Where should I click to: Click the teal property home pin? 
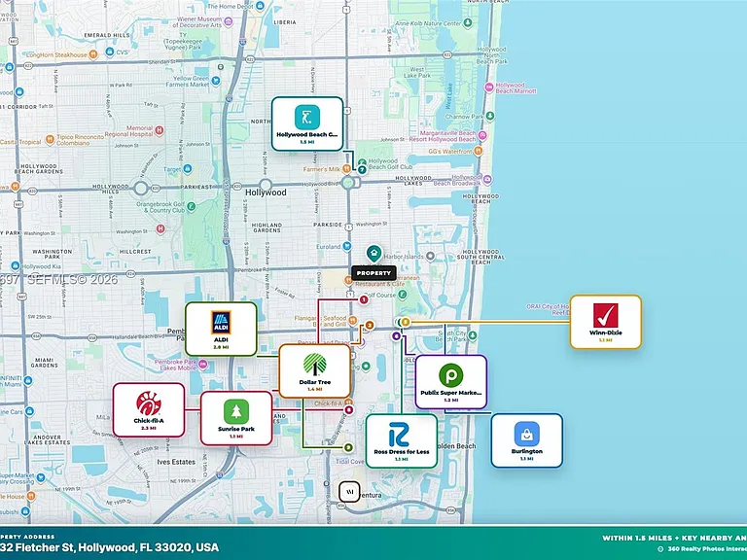[x=373, y=254]
